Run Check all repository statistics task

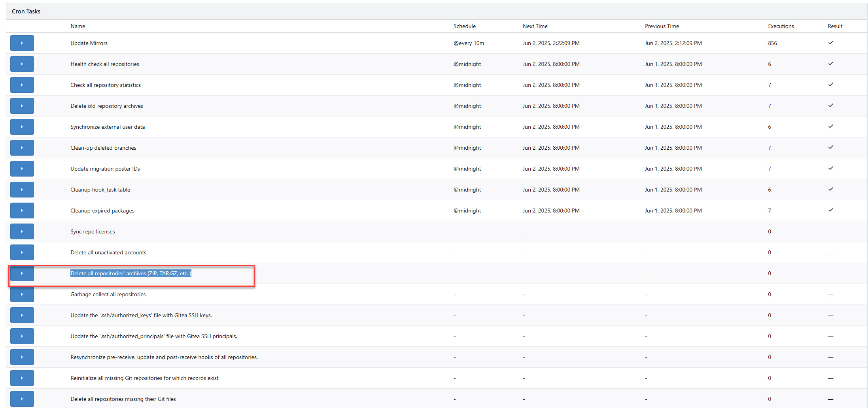click(22, 85)
